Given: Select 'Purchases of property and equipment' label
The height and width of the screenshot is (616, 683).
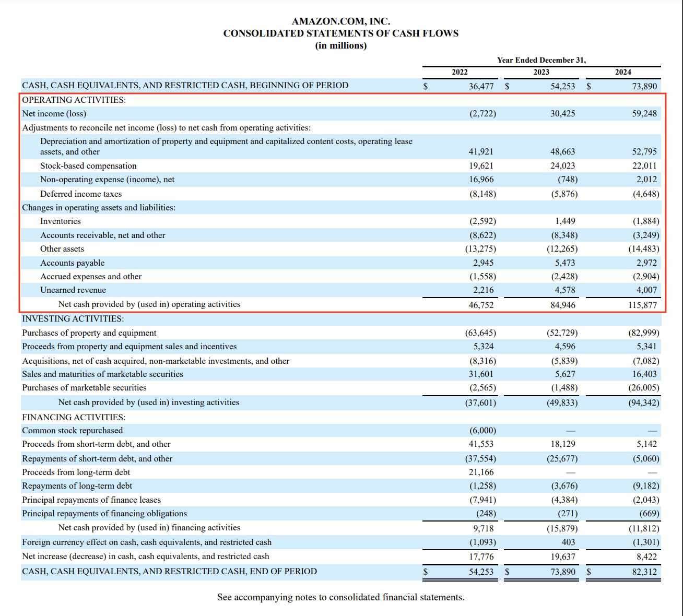Looking at the screenshot, I should (89, 333).
